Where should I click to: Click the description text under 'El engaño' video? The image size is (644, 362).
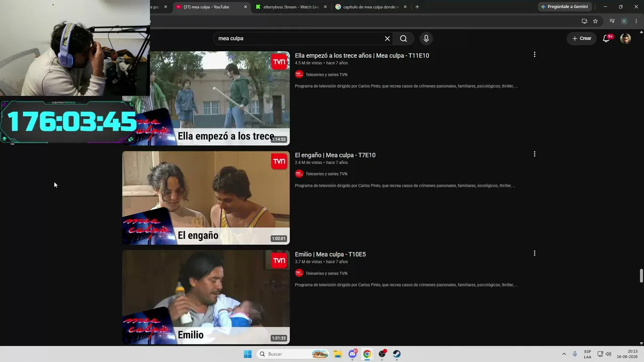[x=406, y=186]
